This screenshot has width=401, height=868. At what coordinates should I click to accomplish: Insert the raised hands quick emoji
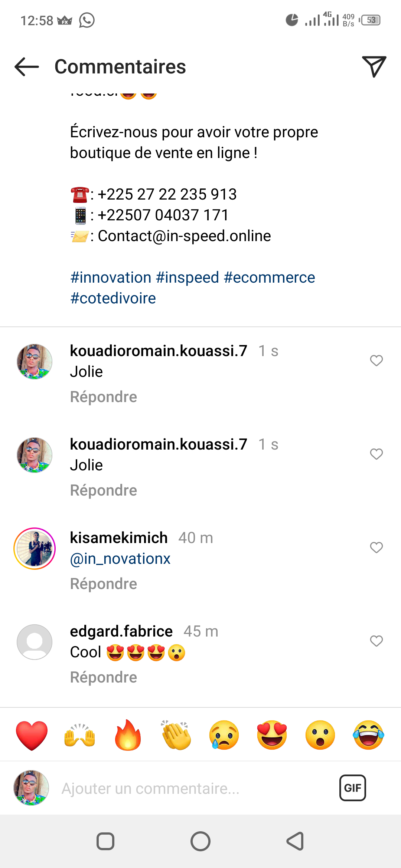(x=80, y=735)
